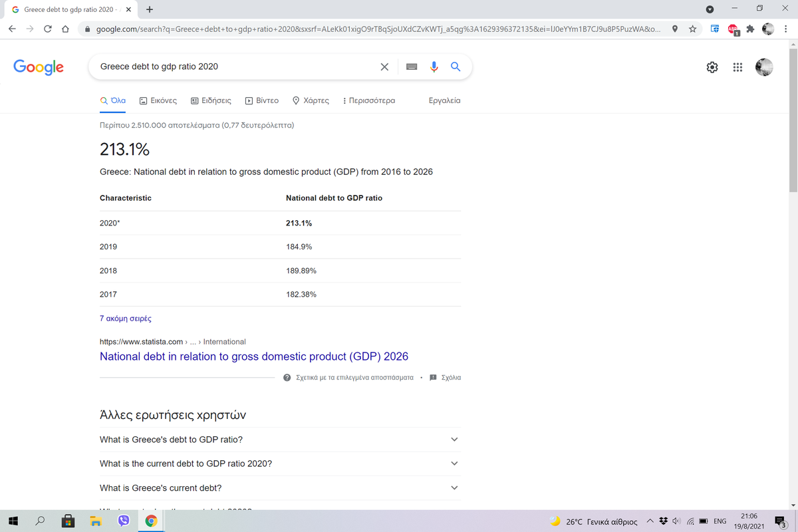Open the on-screen keyboard input tool
This screenshot has height=532, width=798.
412,66
